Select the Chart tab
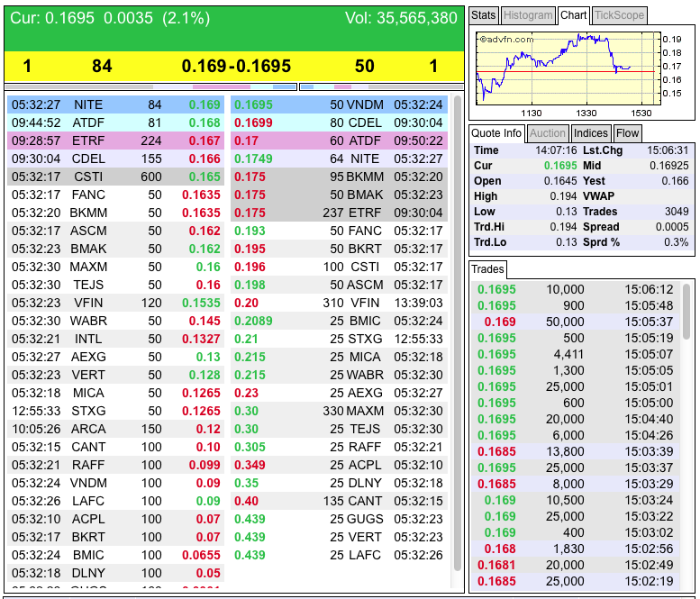Screen dimensions: 700x599 tap(573, 15)
